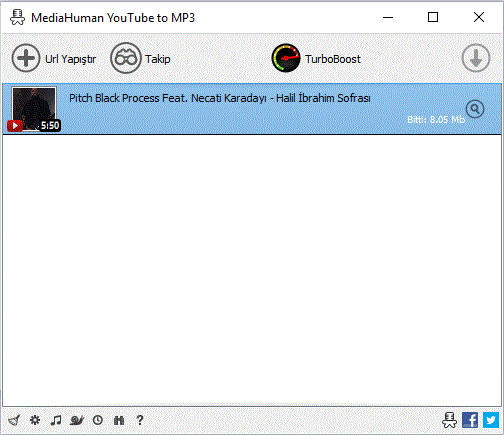Open the video thumbnail for Halil İbrahim Sofrası
504x435 pixels.
click(34, 109)
